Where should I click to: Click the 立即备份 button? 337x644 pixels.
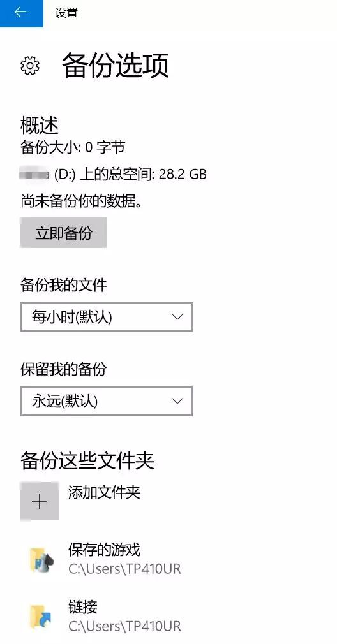point(64,233)
